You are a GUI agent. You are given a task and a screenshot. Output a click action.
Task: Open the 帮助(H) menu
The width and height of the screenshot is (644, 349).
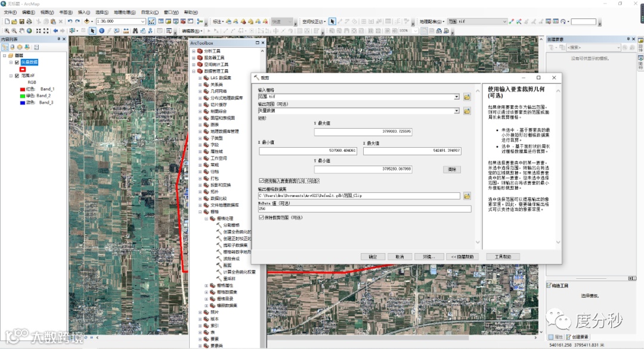[x=191, y=13]
